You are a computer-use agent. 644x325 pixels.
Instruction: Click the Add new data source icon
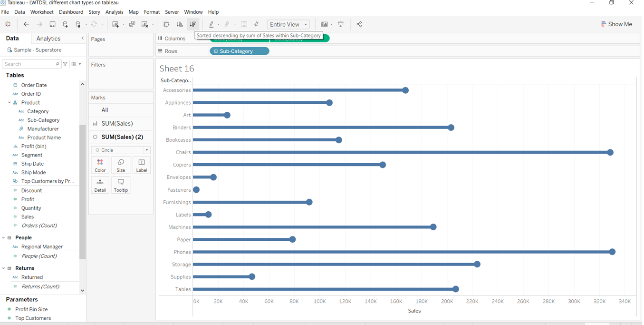point(65,24)
